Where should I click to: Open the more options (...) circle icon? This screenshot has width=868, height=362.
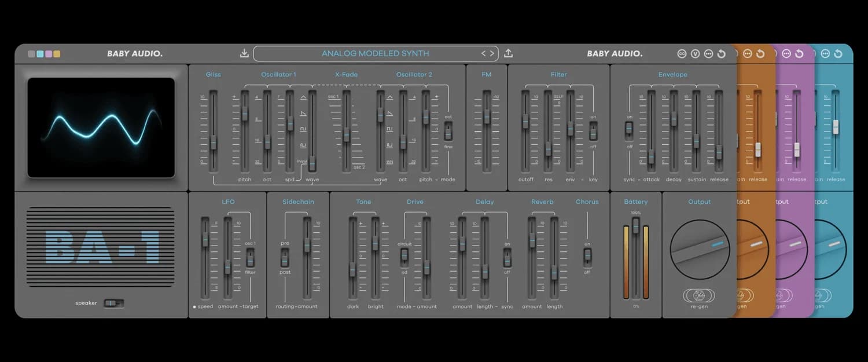(x=709, y=53)
